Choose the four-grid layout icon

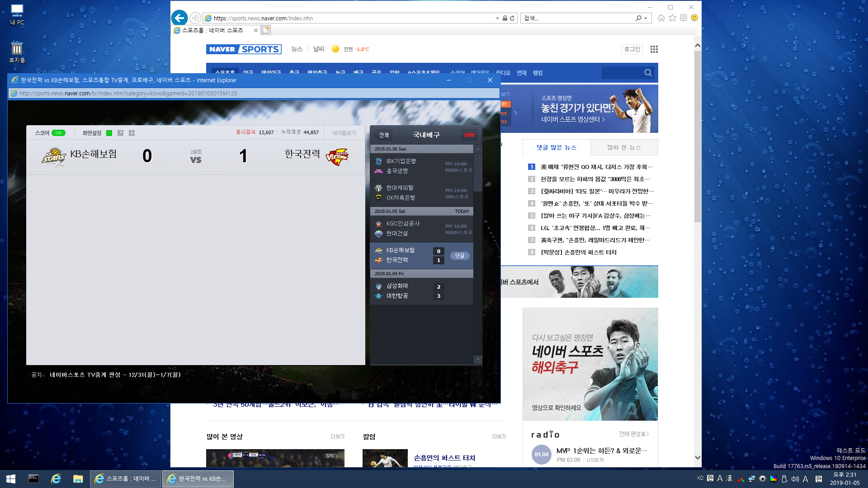point(132,133)
